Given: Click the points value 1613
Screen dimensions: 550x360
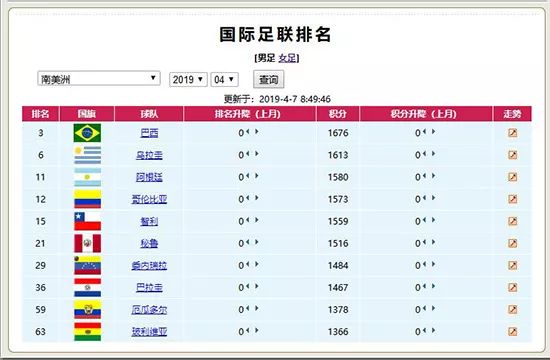Looking at the screenshot, I should click(x=338, y=155).
